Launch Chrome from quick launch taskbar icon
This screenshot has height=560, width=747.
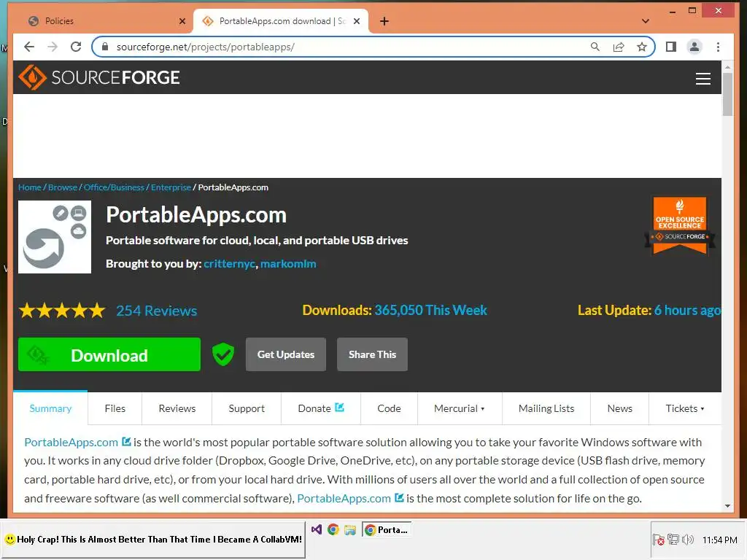click(x=333, y=529)
